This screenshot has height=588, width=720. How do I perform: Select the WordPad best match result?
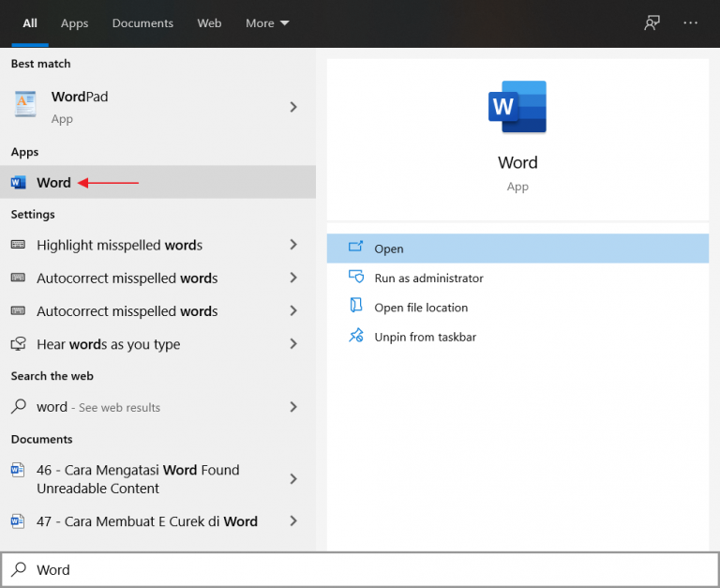(x=157, y=107)
